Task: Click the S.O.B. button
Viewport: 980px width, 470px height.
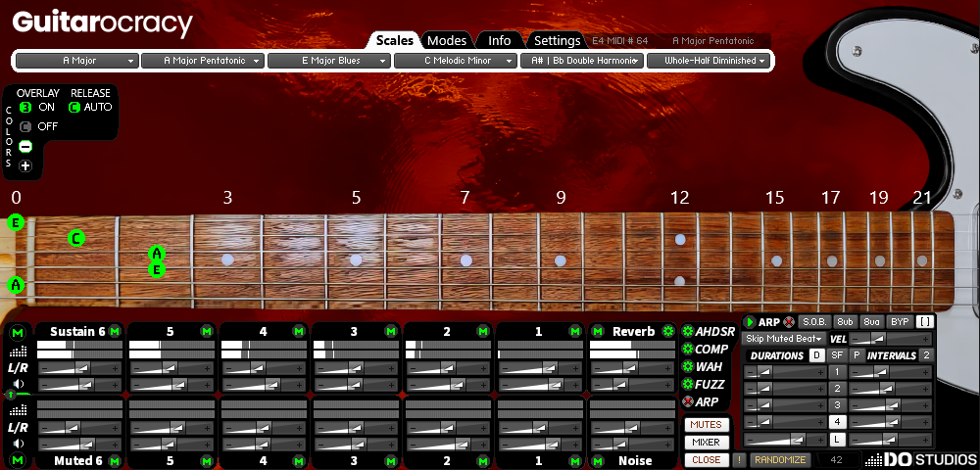Action: click(x=815, y=322)
